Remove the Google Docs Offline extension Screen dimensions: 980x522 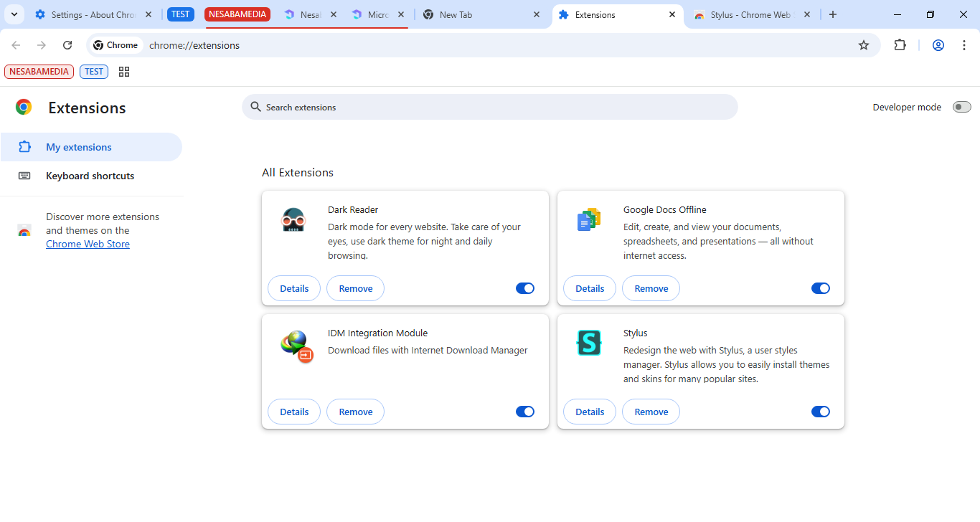point(651,288)
